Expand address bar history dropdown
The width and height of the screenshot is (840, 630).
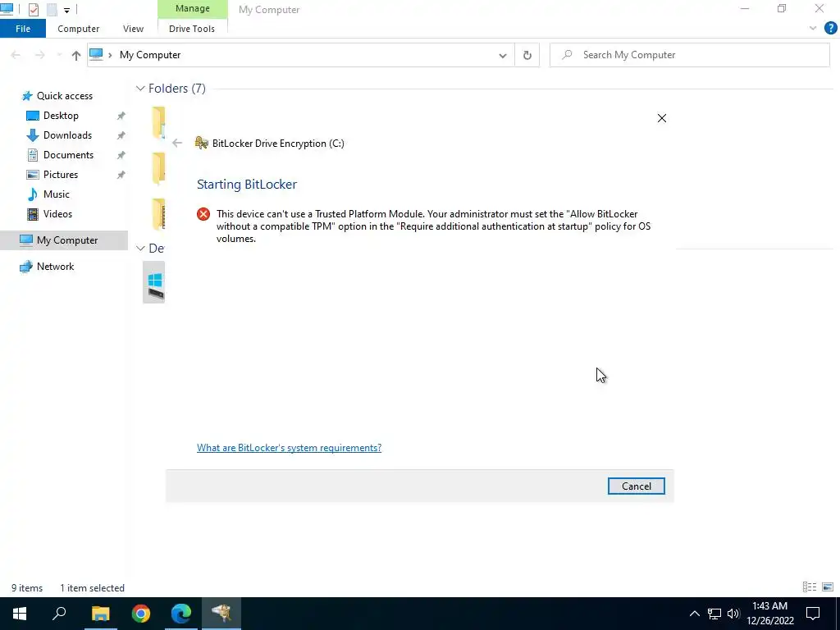[x=503, y=55]
